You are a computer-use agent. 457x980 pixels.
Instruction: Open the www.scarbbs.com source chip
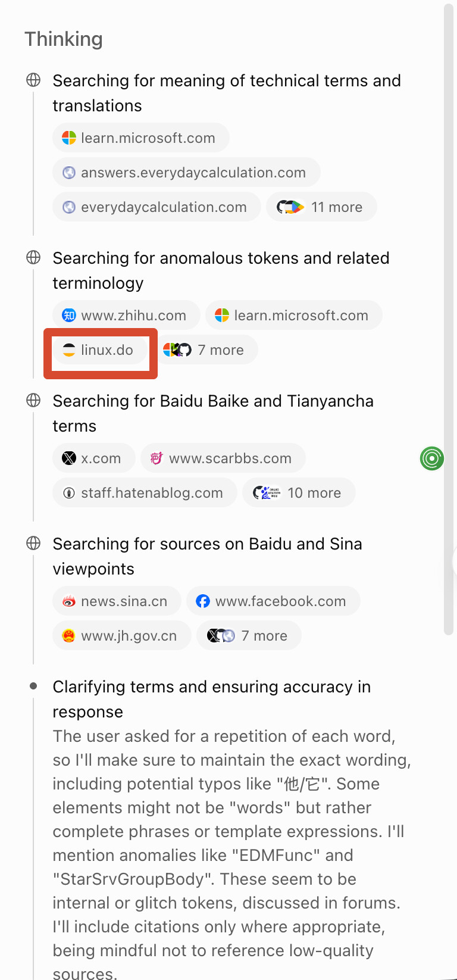[223, 458]
